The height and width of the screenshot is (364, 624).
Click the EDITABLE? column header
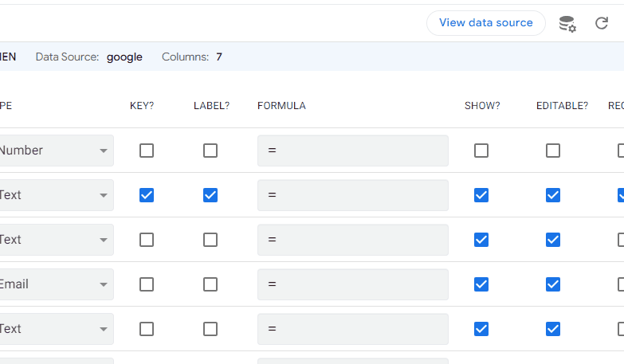[562, 106]
